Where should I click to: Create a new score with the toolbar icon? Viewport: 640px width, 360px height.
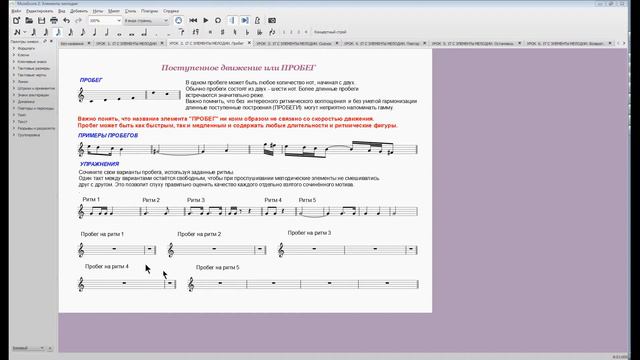click(16, 20)
